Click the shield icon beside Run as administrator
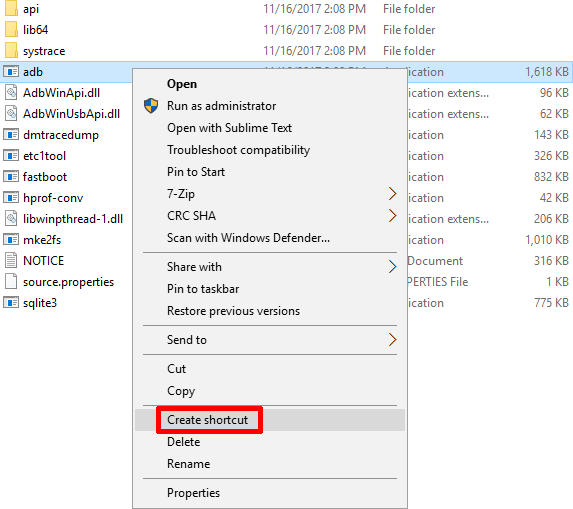The image size is (573, 509). 151,106
